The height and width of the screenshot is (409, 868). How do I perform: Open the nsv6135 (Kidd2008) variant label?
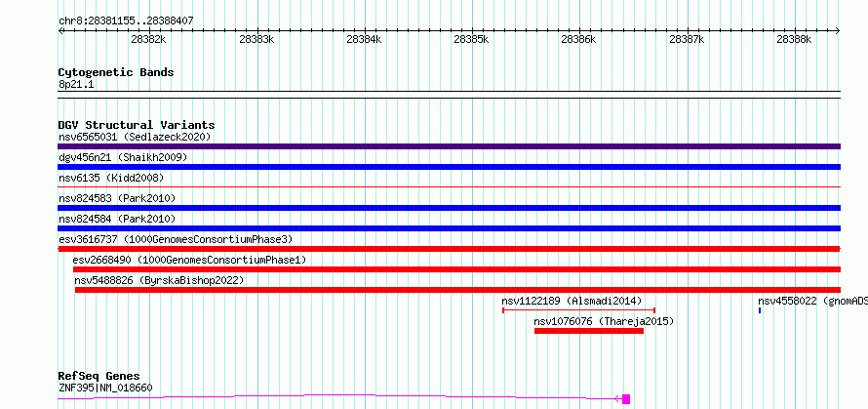click(111, 178)
